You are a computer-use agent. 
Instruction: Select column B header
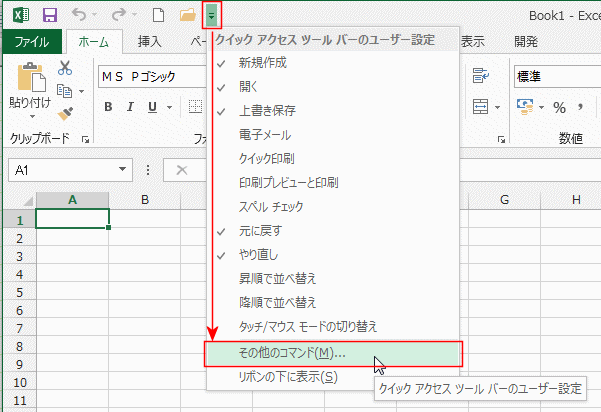pyautogui.click(x=145, y=200)
